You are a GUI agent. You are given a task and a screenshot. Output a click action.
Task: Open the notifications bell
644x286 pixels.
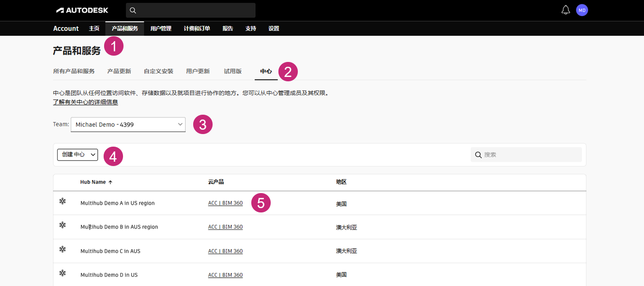566,10
